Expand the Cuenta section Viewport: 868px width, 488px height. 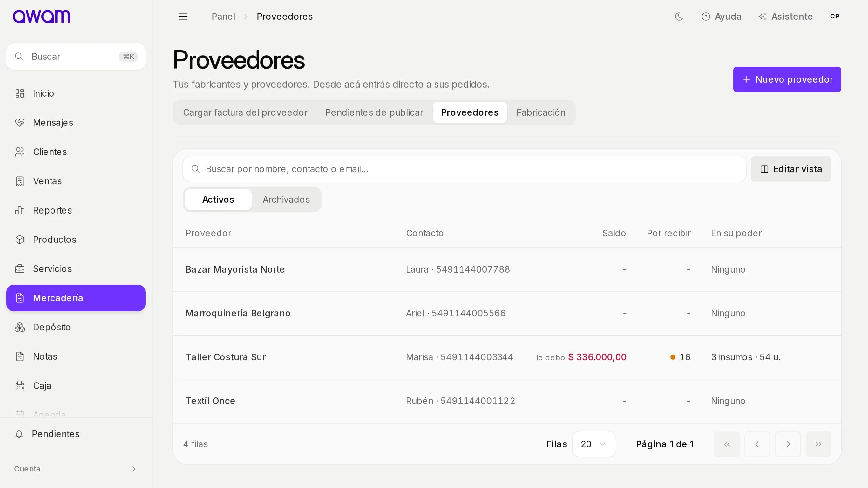(x=76, y=469)
